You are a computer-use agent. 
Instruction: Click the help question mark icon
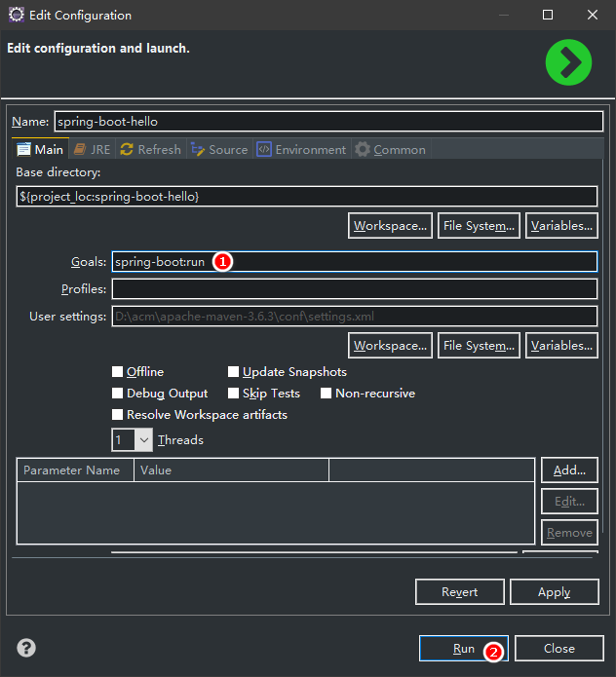coord(26,648)
